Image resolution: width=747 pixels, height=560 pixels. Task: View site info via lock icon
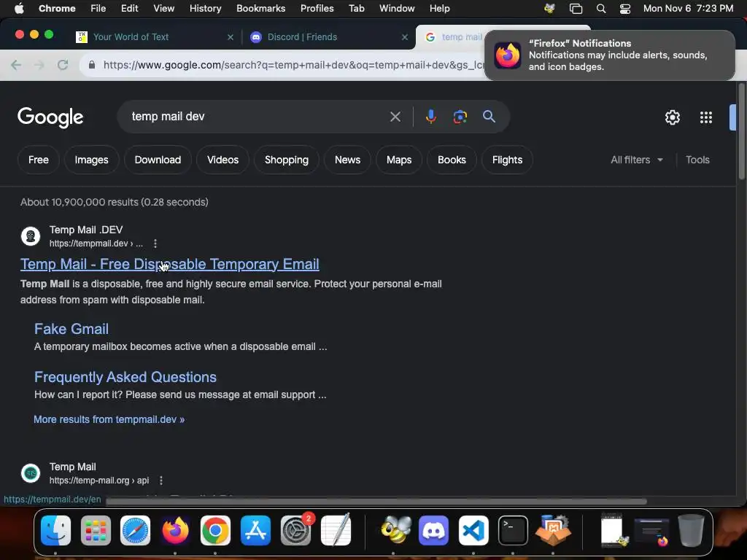(92, 65)
